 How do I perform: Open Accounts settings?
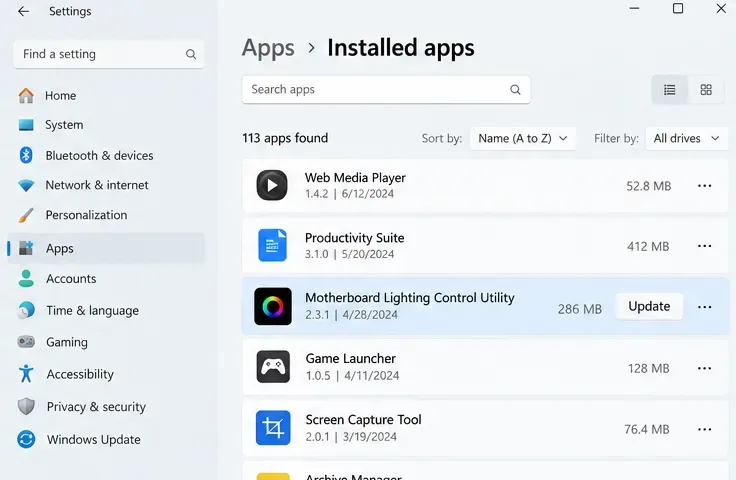[x=107, y=279]
